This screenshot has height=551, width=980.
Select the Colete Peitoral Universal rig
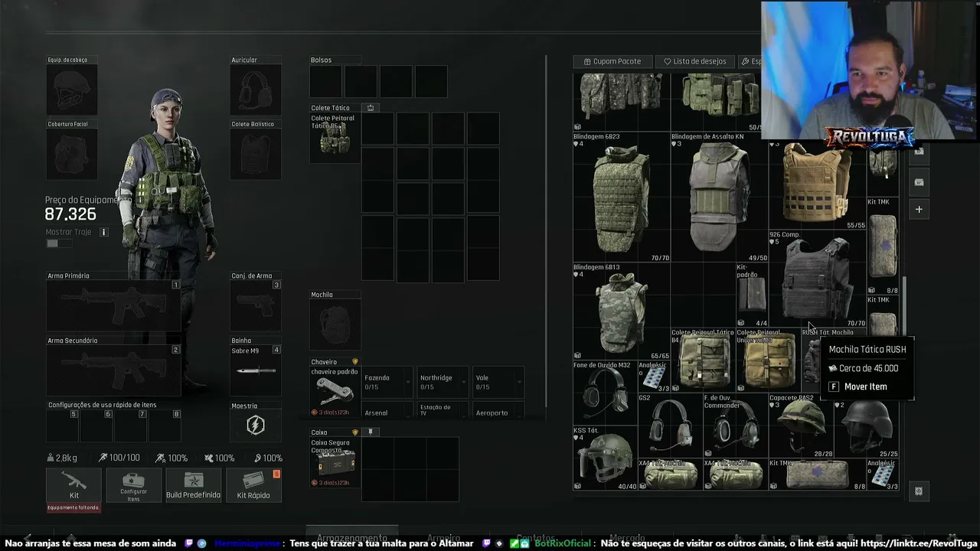point(768,360)
